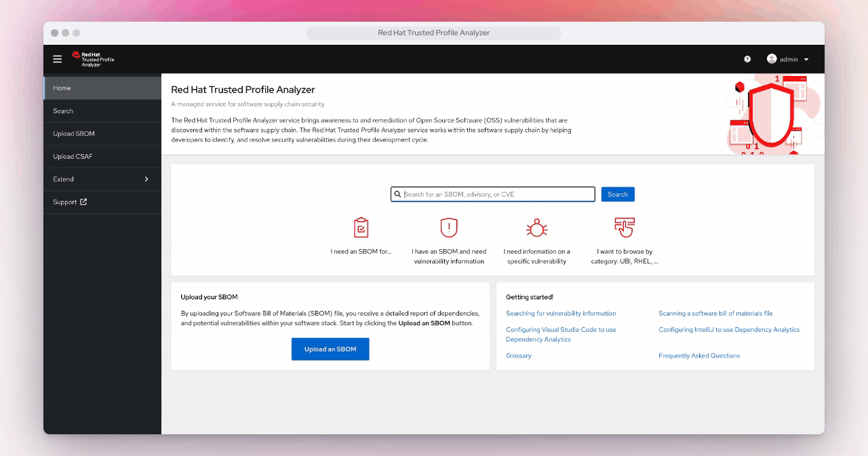Click the admin username label

789,60
